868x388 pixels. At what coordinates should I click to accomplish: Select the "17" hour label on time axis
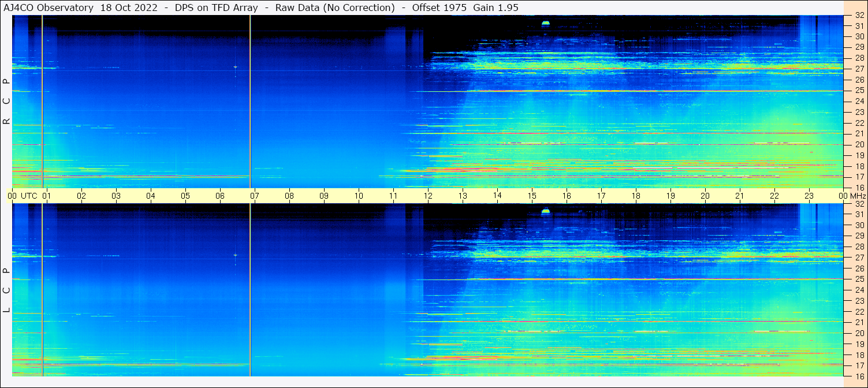[x=601, y=196]
